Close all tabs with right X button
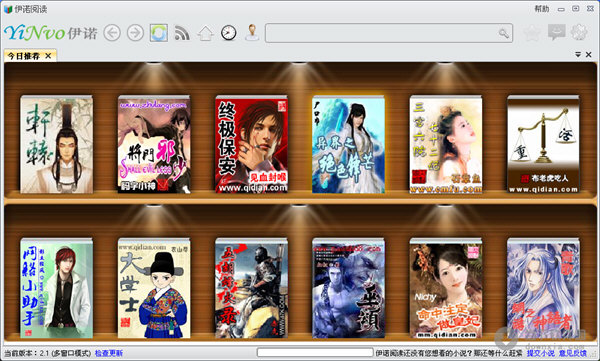The width and height of the screenshot is (600, 361). [x=589, y=55]
